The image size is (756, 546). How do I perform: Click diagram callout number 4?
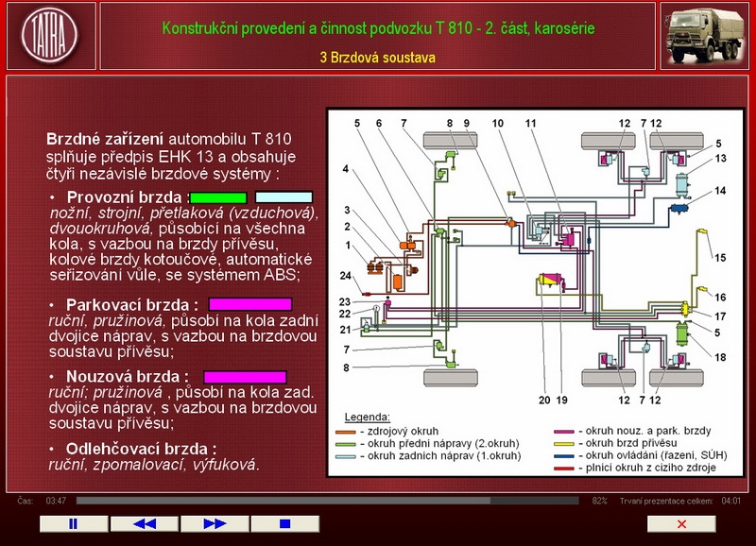(346, 169)
